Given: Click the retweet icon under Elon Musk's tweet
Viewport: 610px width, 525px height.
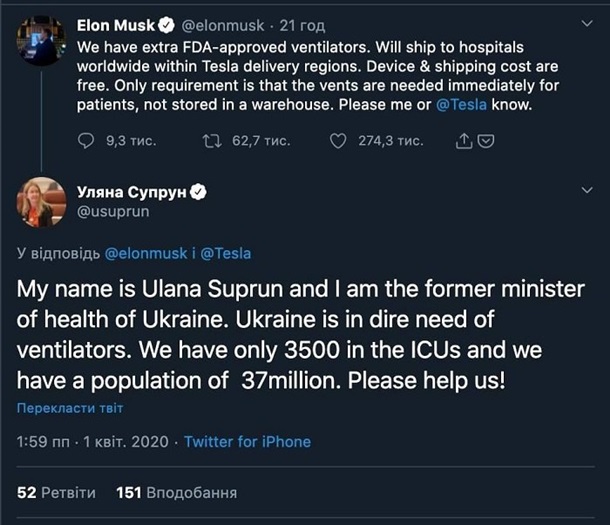Looking at the screenshot, I should click(x=212, y=142).
